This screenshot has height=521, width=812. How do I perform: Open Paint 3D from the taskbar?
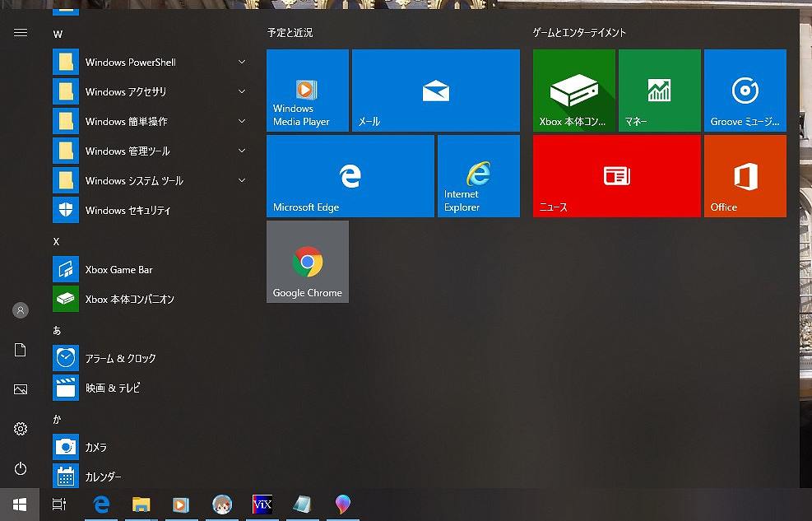[x=343, y=505]
